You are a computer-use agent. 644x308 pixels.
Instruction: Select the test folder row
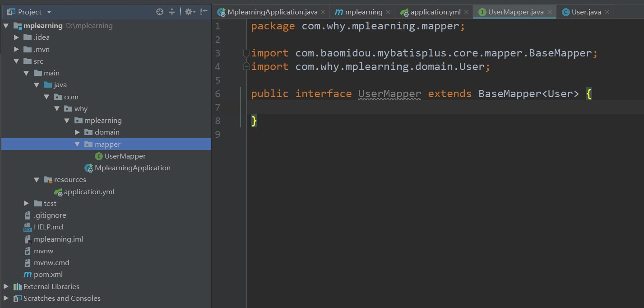coord(106,203)
